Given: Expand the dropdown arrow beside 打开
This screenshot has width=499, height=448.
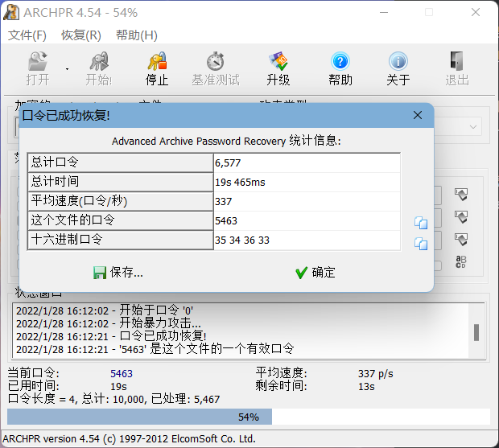Looking at the screenshot, I should [x=67, y=69].
